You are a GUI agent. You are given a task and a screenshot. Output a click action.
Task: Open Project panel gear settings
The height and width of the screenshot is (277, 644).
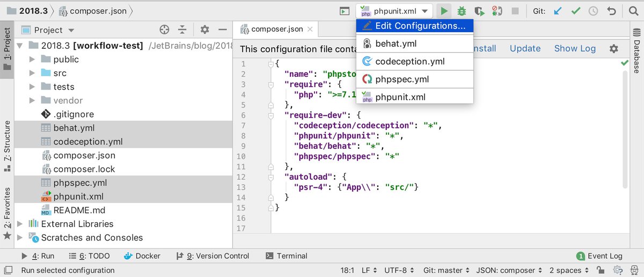pos(204,30)
